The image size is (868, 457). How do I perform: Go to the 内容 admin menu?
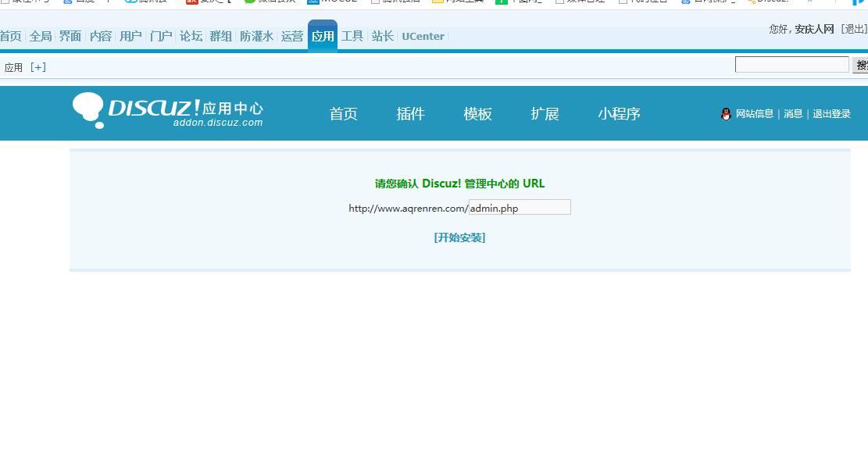coord(100,37)
